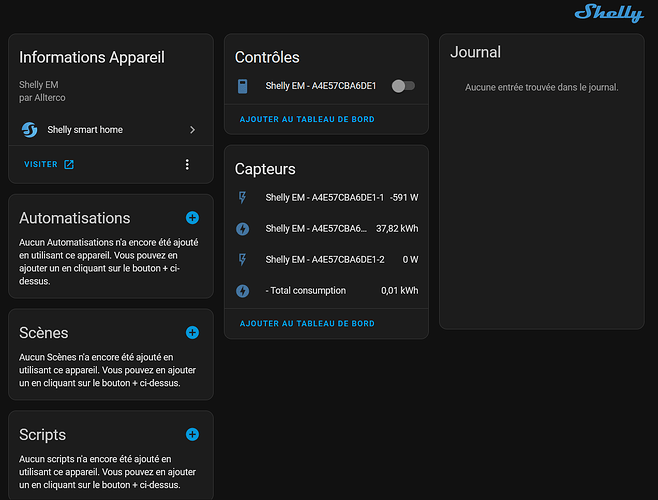658x500 pixels.
Task: Add a new automation with the plus icon
Action: (x=192, y=217)
